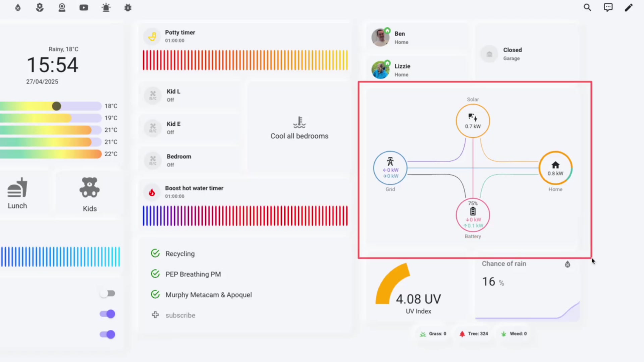The width and height of the screenshot is (644, 362).
Task: Enter edit mode via the pencil icon
Action: [629, 7]
